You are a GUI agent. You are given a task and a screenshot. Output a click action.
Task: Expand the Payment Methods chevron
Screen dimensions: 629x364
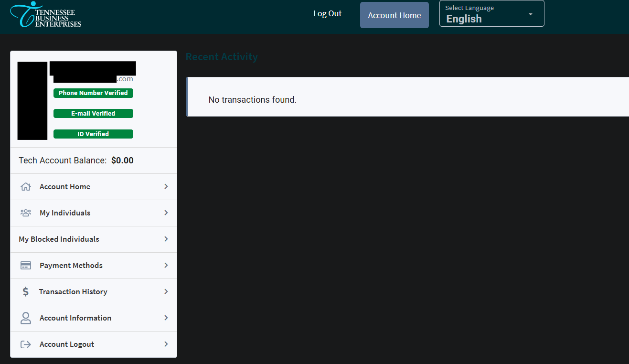click(166, 265)
